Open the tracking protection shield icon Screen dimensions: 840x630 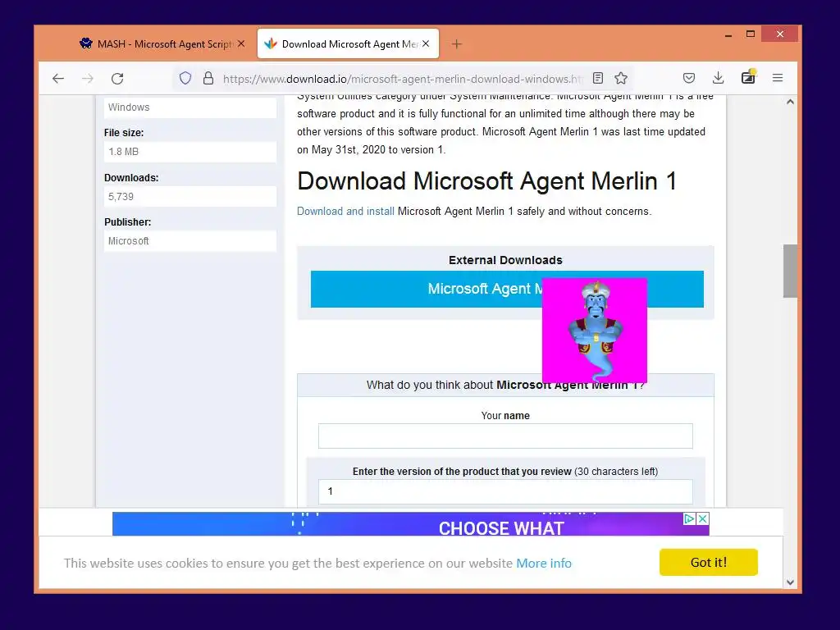point(185,78)
